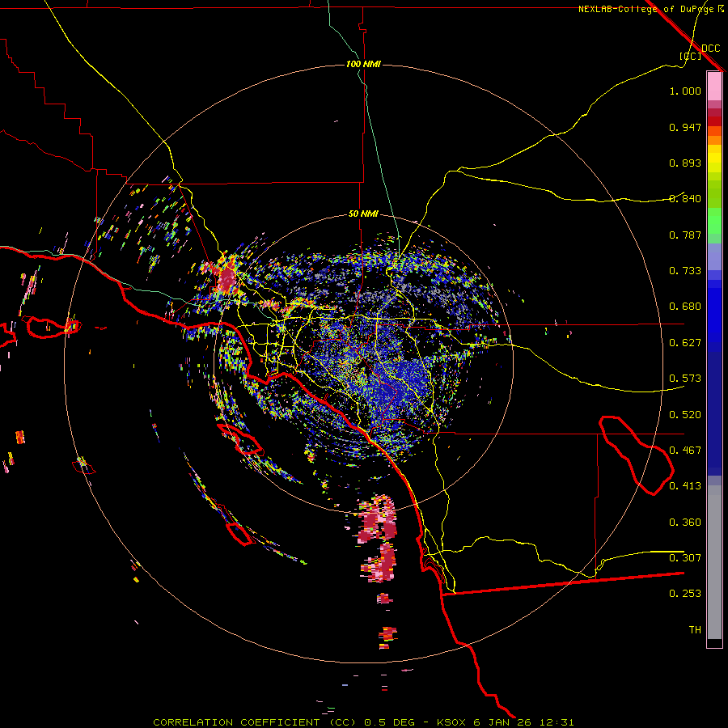Select the 0.467 legend value
The height and width of the screenshot is (728, 728).
tap(685, 451)
